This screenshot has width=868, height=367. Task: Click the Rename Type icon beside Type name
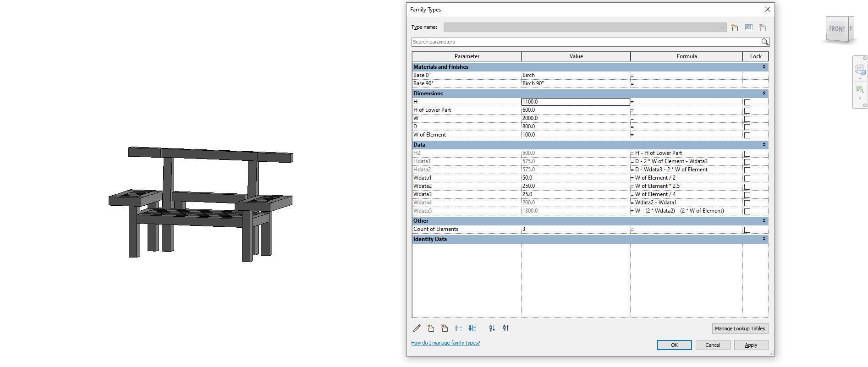748,27
